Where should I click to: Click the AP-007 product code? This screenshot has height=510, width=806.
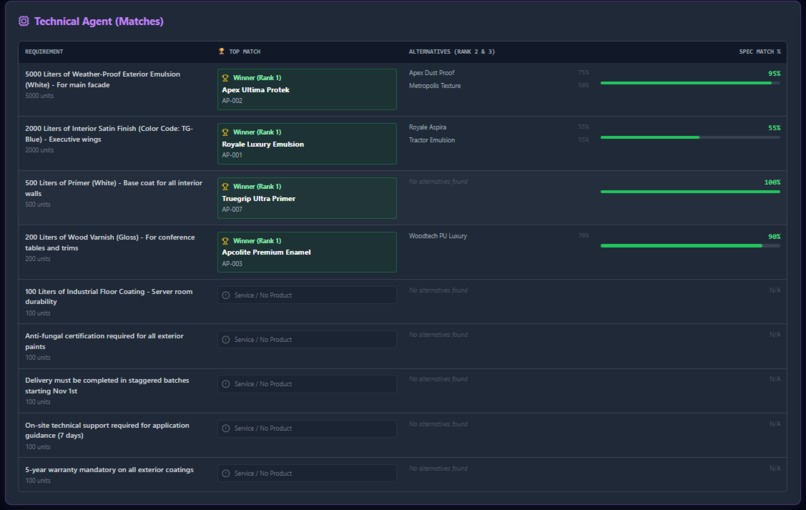tap(232, 210)
